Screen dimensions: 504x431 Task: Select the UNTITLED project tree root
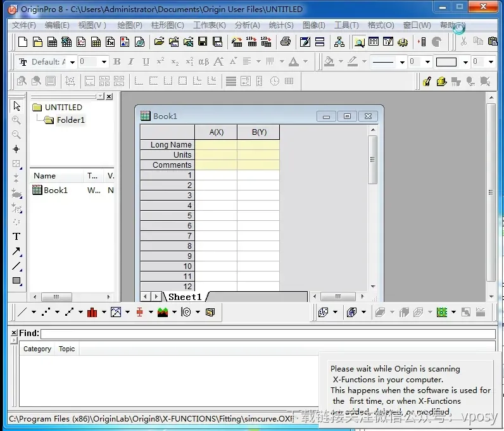coord(63,107)
